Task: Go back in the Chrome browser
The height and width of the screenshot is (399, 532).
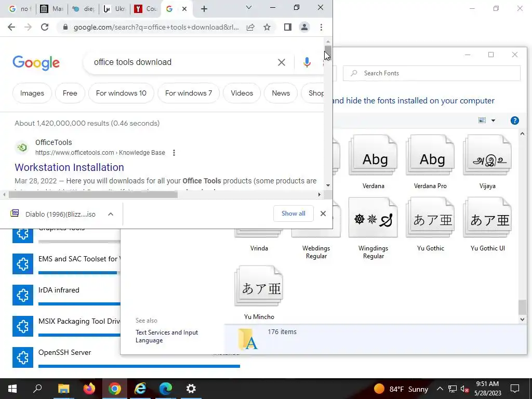Action: tap(11, 27)
